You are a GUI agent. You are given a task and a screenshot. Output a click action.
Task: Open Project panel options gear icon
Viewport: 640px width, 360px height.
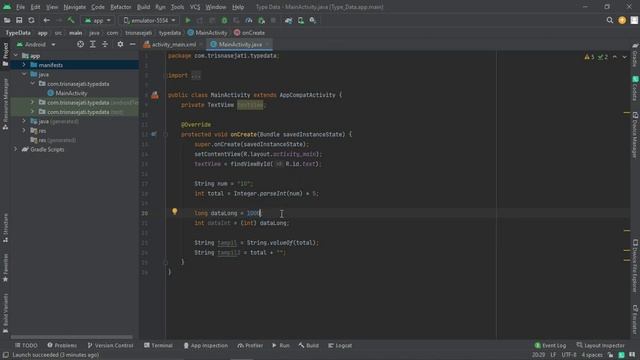pos(120,44)
